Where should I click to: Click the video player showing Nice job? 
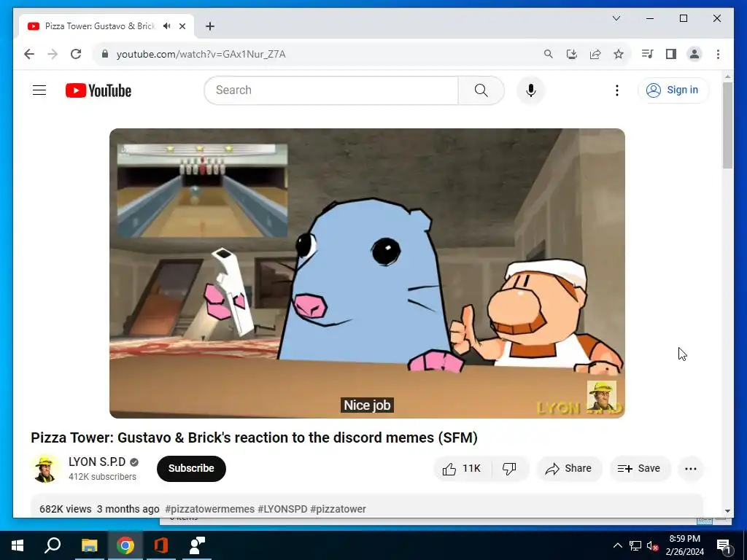click(x=367, y=273)
